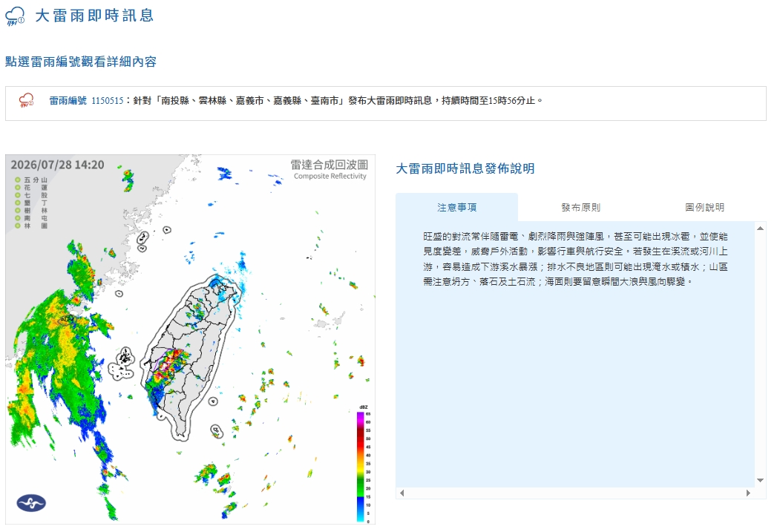The height and width of the screenshot is (532, 780).
Task: Click the red storm icon in alert row
Action: point(27,100)
